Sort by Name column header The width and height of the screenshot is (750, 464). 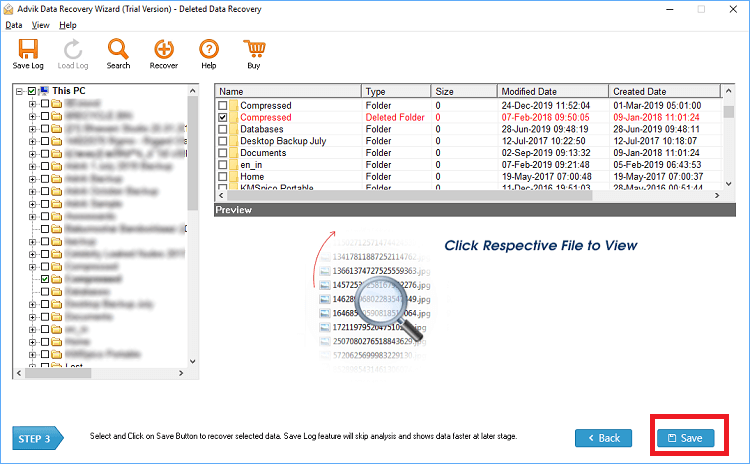click(288, 91)
